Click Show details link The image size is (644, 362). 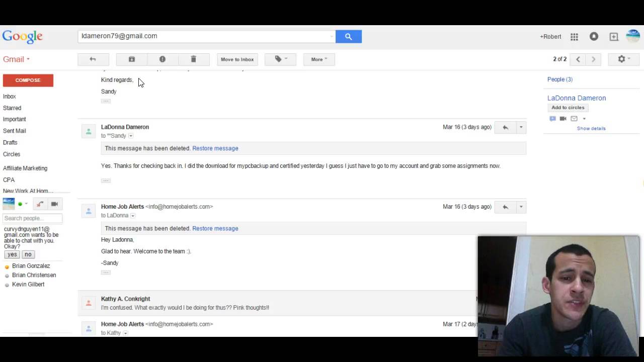tap(591, 129)
